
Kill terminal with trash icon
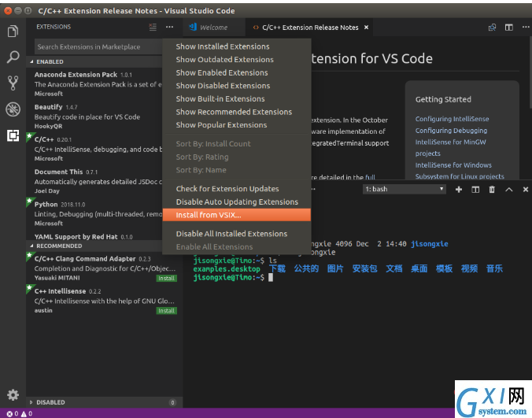(x=492, y=190)
